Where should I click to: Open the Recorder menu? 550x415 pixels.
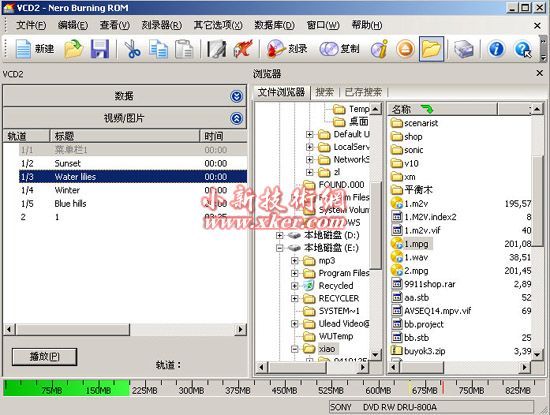[x=161, y=25]
